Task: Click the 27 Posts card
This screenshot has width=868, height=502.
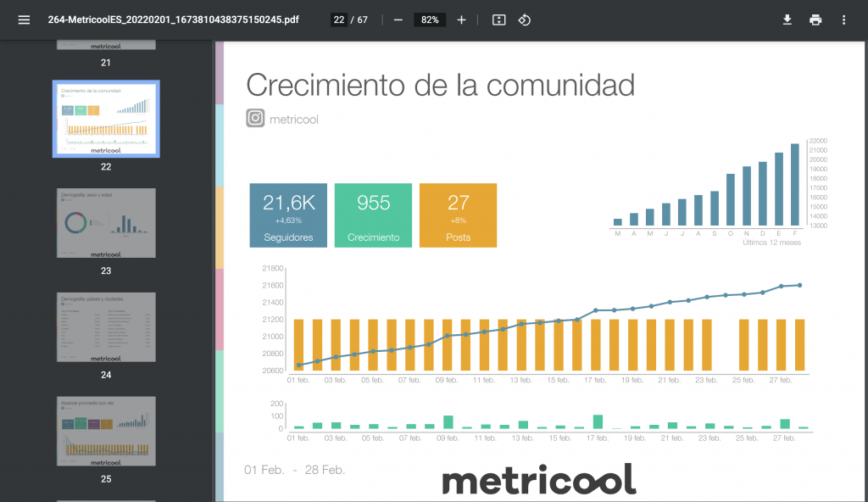Action: (458, 215)
